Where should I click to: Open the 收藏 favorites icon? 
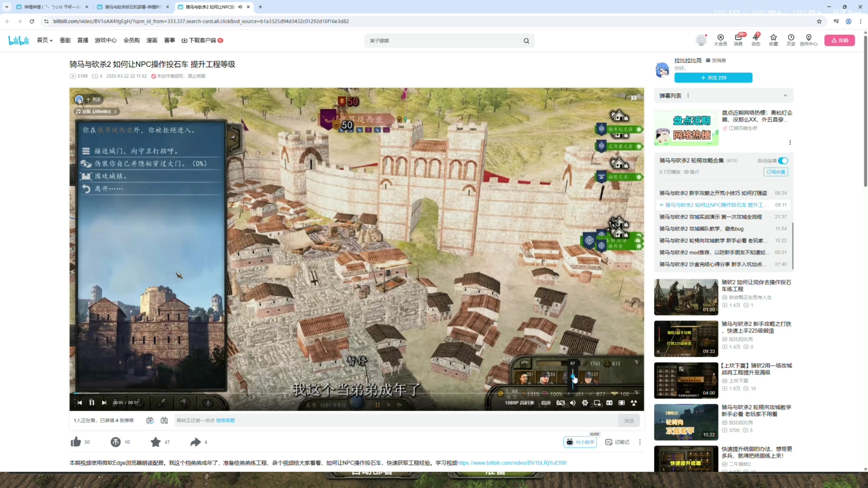pos(773,40)
